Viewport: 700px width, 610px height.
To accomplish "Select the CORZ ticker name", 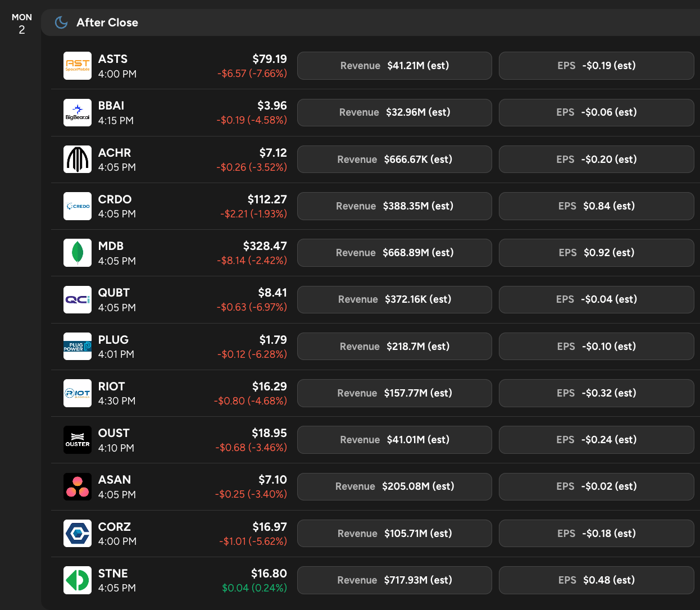I will click(x=115, y=527).
